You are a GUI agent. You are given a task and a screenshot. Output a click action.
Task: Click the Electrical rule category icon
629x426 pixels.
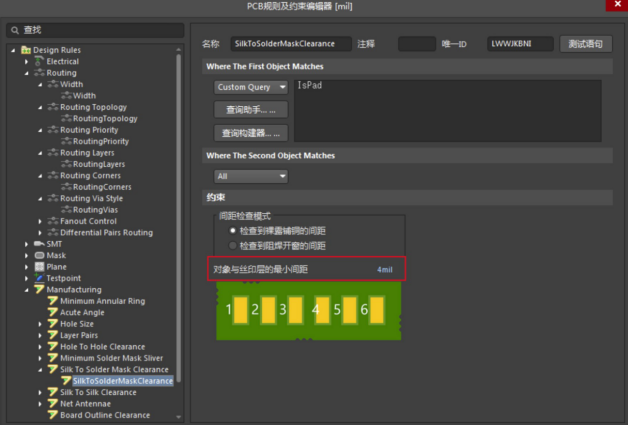coord(38,62)
